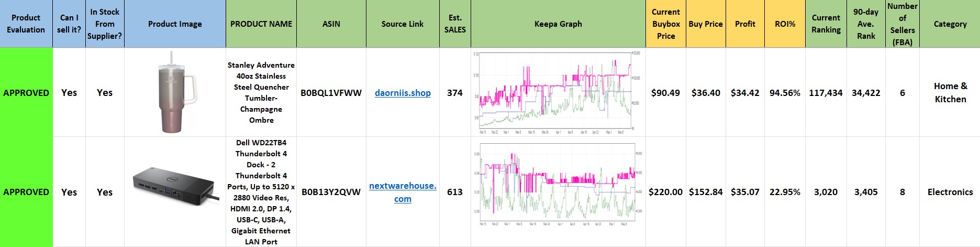
Task: Open the daorniis.shop source link
Action: coord(403,93)
